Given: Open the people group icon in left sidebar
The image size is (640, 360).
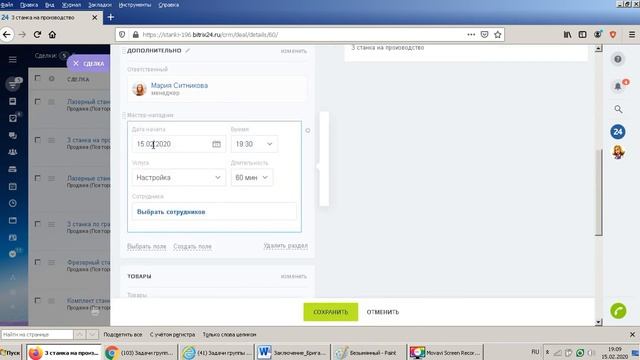Looking at the screenshot, I should click(13, 152).
